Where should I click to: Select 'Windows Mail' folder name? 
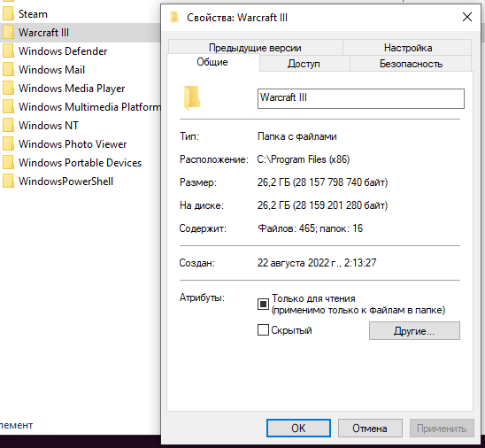point(51,70)
